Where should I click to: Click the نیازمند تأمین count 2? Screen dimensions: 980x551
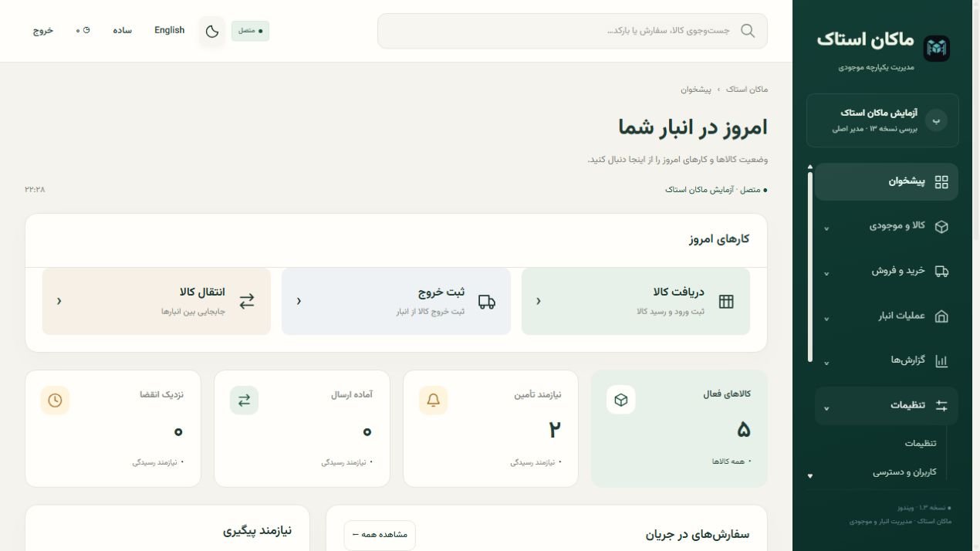[555, 430]
